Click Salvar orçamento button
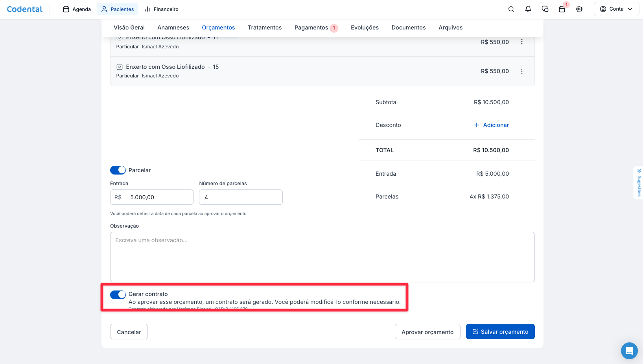 click(500, 332)
